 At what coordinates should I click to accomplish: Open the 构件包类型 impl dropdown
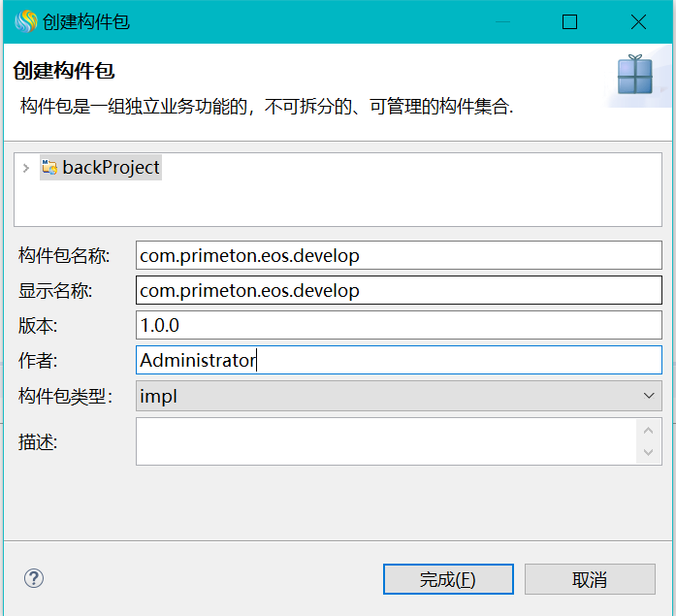pos(398,396)
